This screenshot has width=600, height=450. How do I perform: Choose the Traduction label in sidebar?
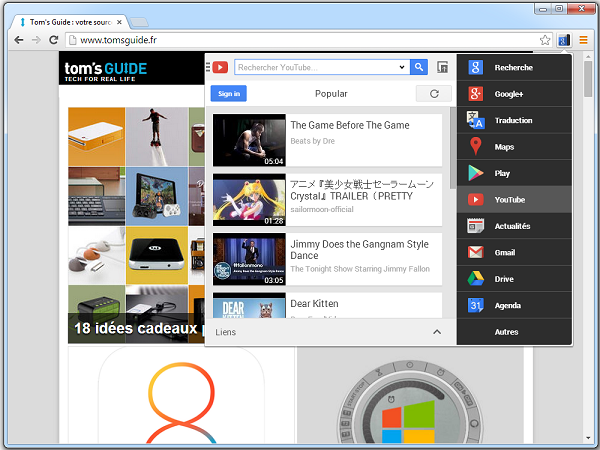pyautogui.click(x=514, y=120)
